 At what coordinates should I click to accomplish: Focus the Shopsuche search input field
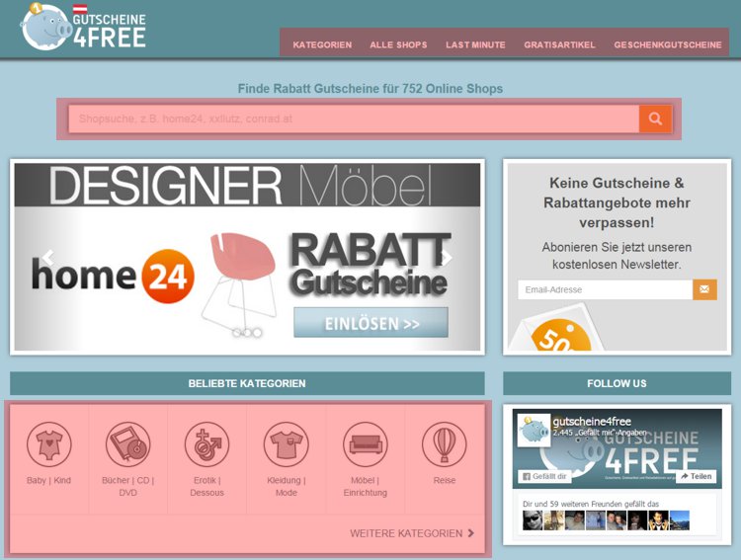click(x=354, y=119)
